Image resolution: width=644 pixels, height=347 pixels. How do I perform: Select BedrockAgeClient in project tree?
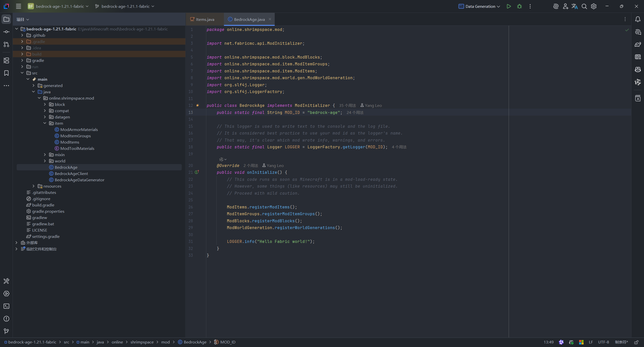point(71,173)
